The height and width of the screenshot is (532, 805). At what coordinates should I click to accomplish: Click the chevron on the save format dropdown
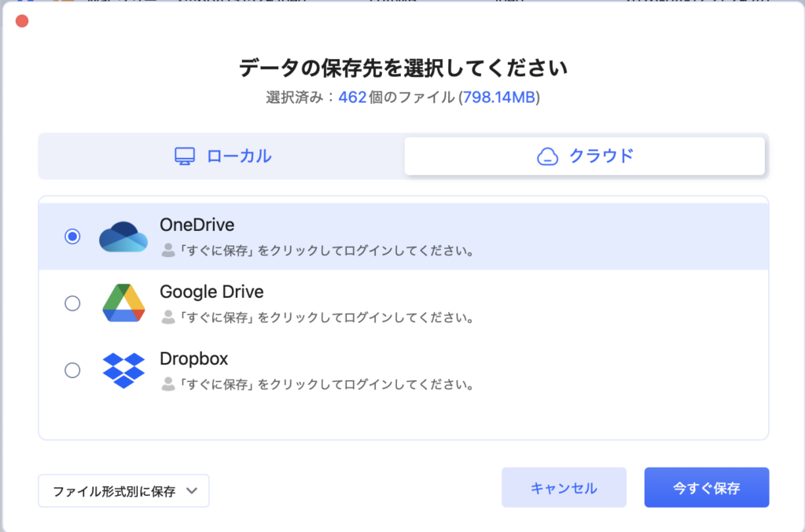(191, 490)
